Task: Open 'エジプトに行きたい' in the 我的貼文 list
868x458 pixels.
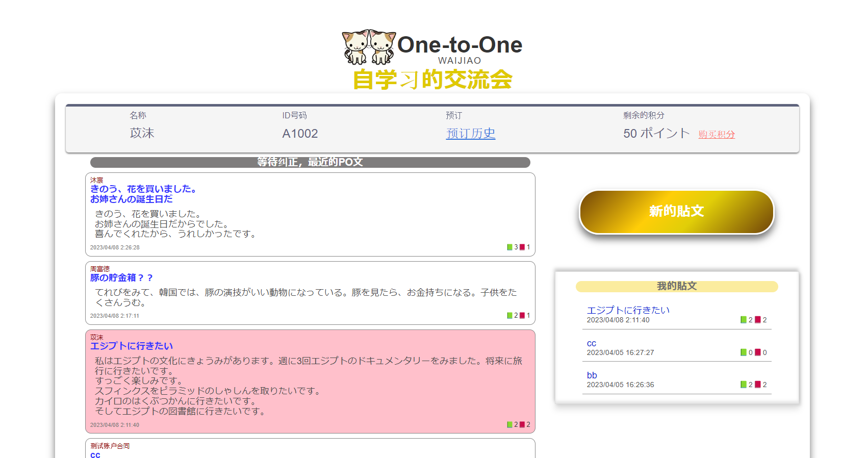Action: [628, 310]
